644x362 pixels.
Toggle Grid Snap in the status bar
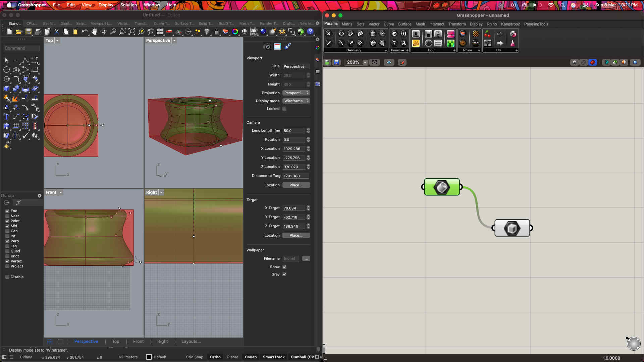(195, 357)
